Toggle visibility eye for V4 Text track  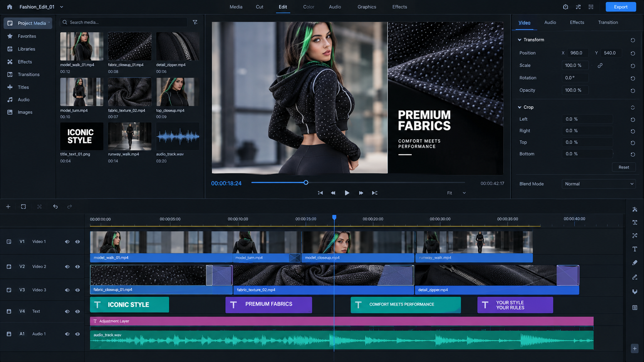pos(77,312)
